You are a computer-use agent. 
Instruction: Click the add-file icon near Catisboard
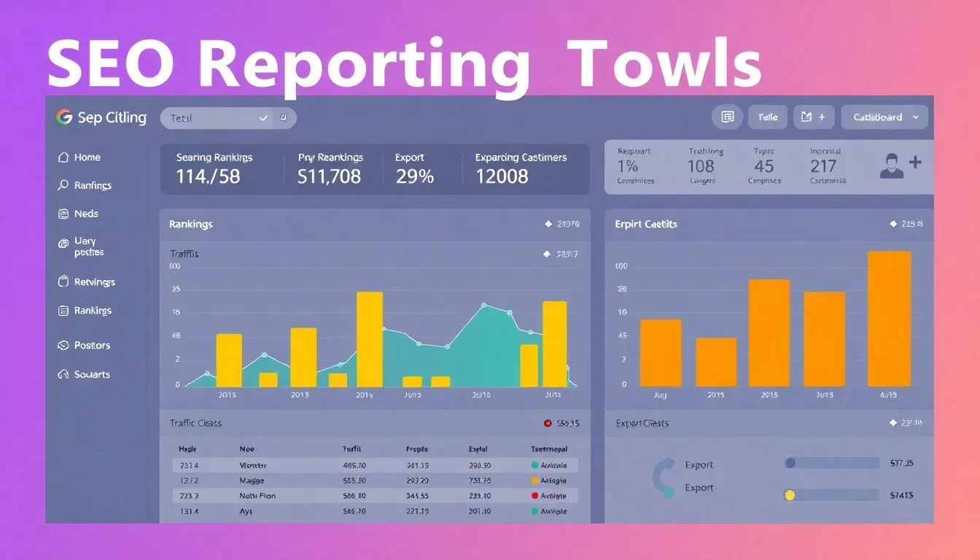[814, 117]
